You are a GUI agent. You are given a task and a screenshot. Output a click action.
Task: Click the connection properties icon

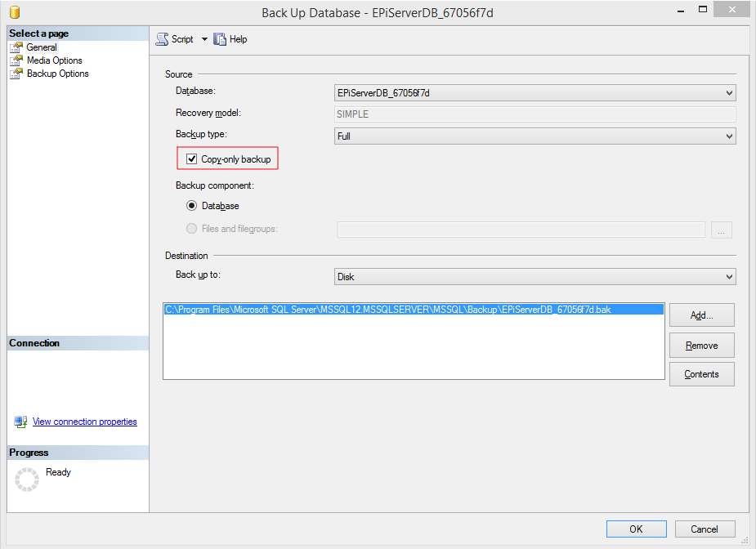[x=21, y=422]
